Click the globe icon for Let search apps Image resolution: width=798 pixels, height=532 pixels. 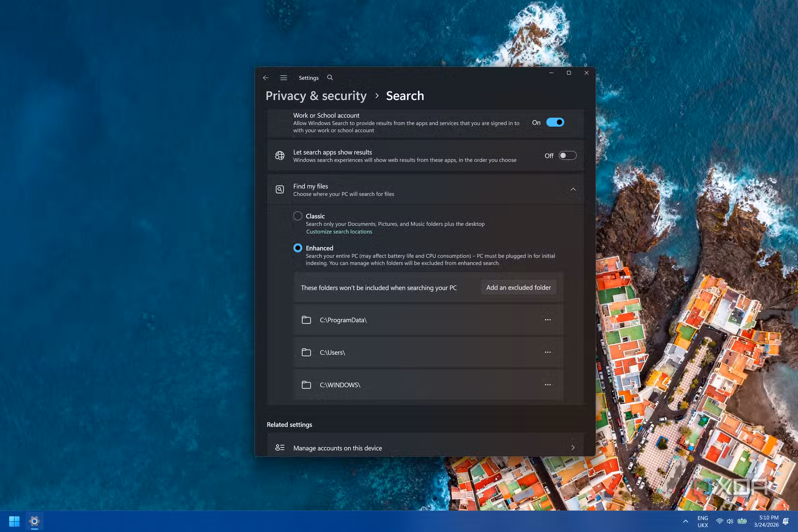coord(280,156)
